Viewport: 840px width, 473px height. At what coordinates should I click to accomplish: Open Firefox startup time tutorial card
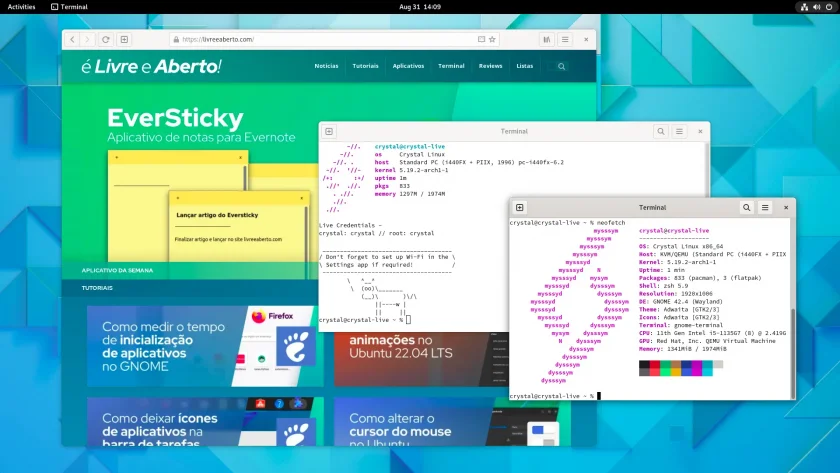(x=205, y=346)
